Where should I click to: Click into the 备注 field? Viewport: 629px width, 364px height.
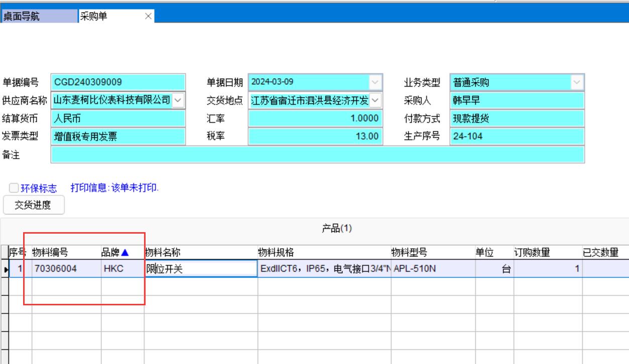pos(317,155)
